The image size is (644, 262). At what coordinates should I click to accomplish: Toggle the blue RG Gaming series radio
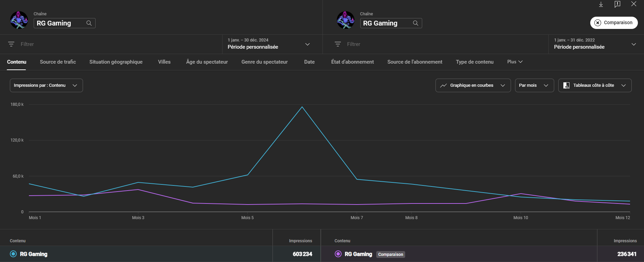click(x=13, y=254)
